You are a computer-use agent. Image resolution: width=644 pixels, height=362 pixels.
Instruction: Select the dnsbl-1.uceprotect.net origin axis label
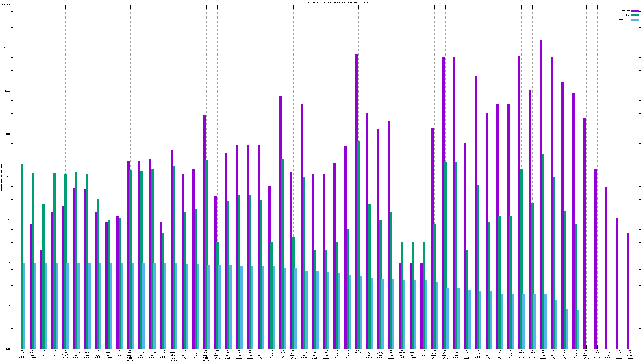click(76, 354)
